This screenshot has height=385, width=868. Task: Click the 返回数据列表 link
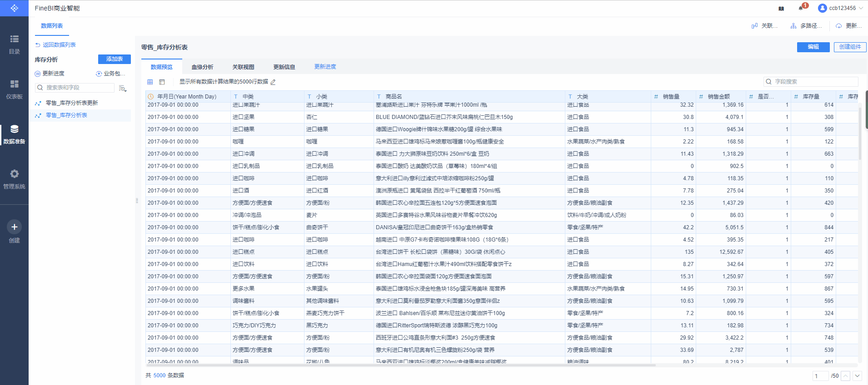(x=59, y=45)
